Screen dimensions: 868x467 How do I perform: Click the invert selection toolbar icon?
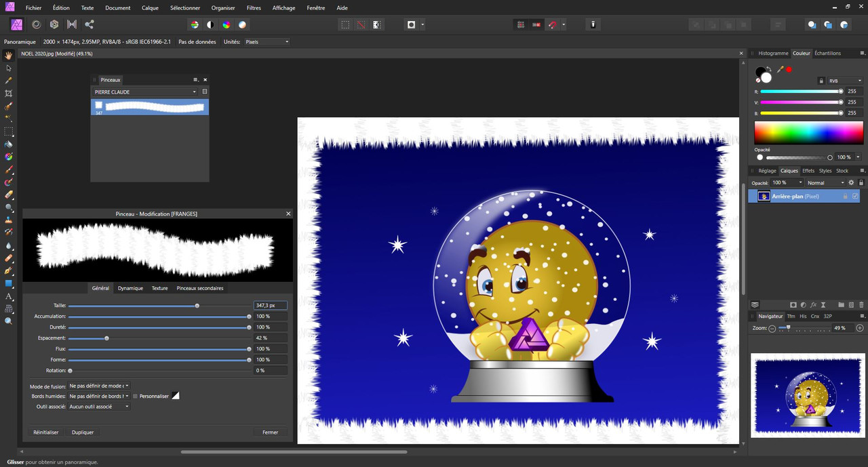(377, 24)
